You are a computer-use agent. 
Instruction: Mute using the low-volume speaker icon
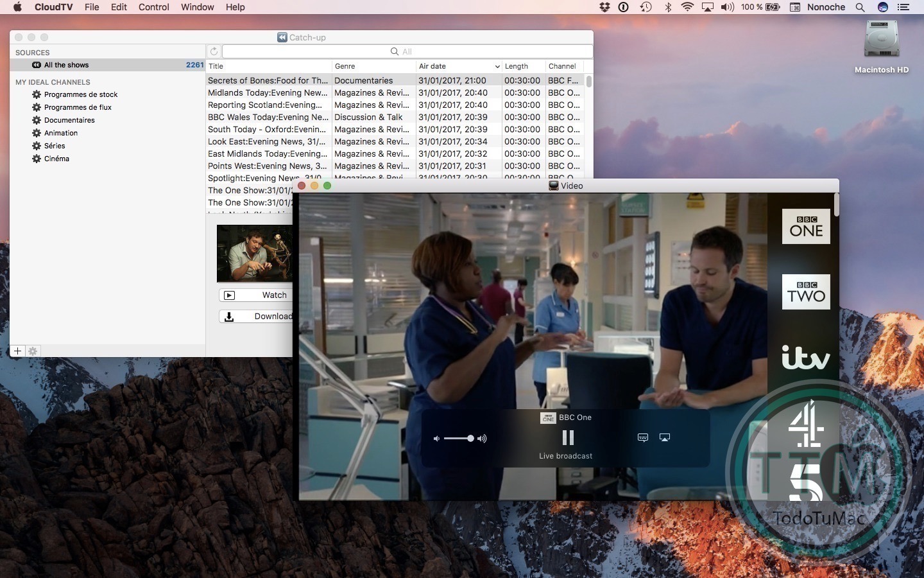coord(436,439)
